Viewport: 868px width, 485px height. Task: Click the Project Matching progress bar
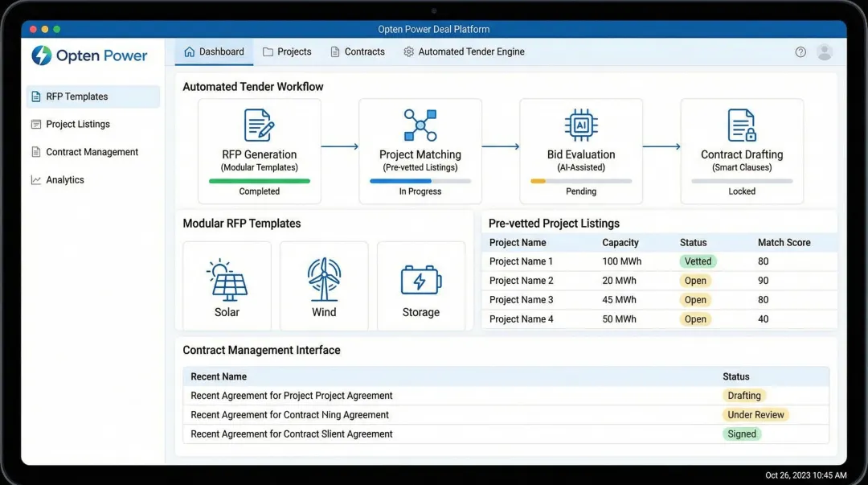coord(420,180)
